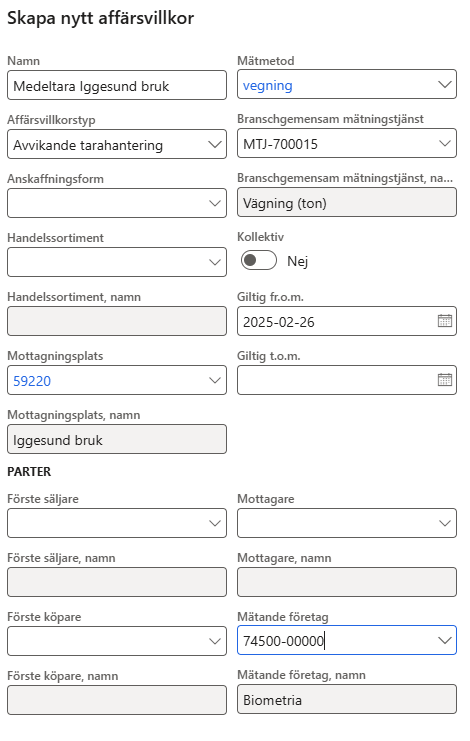This screenshot has height=741, width=470.
Task: Expand the Mätmetod dropdown
Action: (x=444, y=85)
